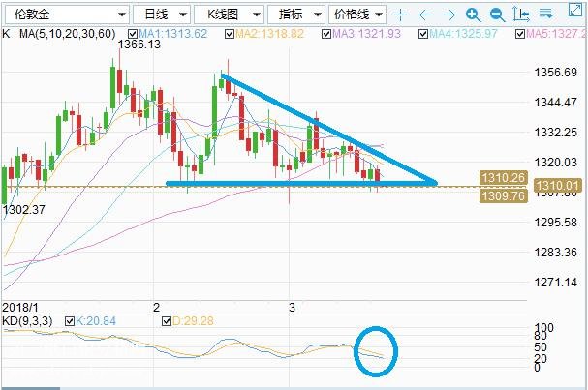This screenshot has width=588, height=390.
Task: Toggle the KD D-line checkbox
Action: click(x=167, y=321)
